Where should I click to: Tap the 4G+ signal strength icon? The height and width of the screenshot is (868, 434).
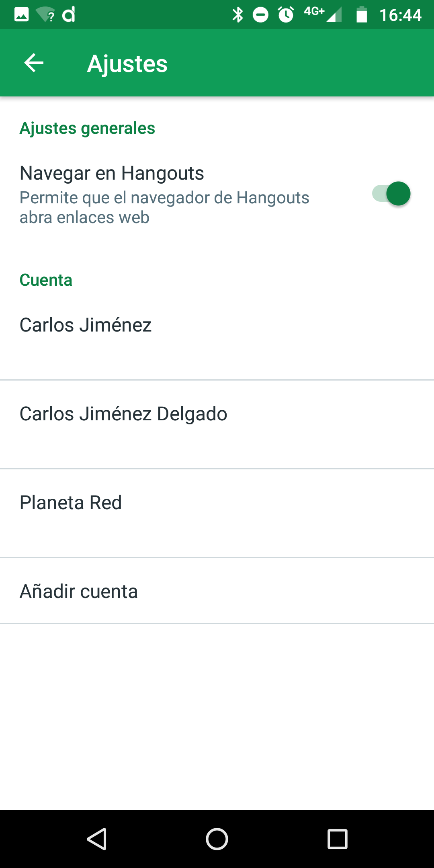[x=323, y=14]
